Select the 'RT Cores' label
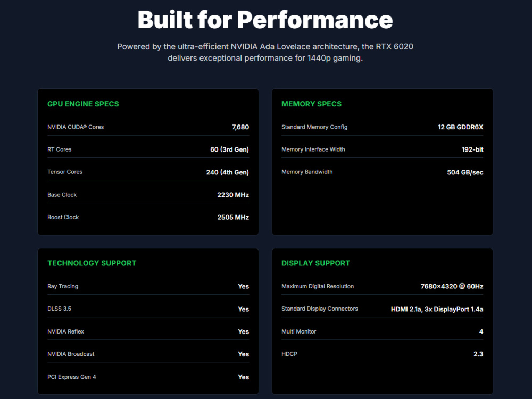This screenshot has height=399, width=532. (60, 149)
